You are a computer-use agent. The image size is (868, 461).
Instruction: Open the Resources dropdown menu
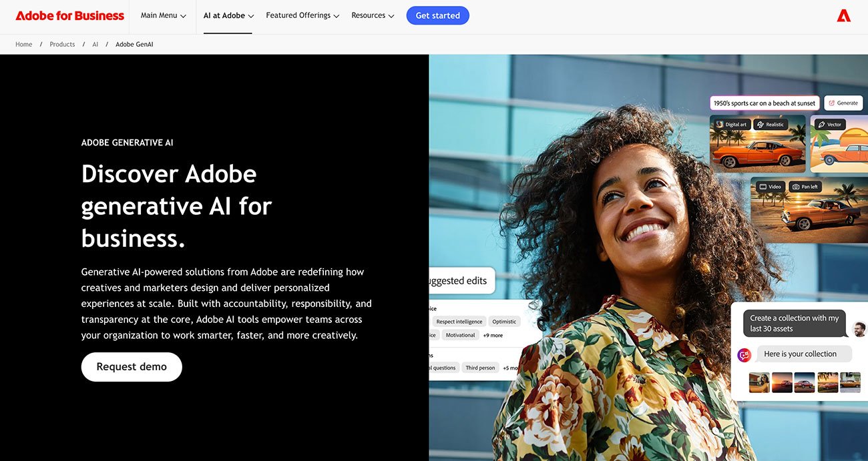373,15
